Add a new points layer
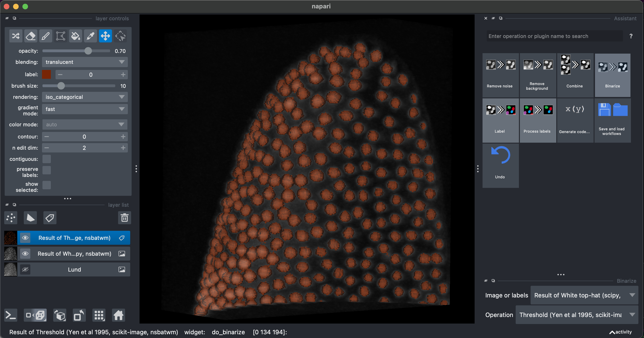The width and height of the screenshot is (644, 338). coord(11,218)
